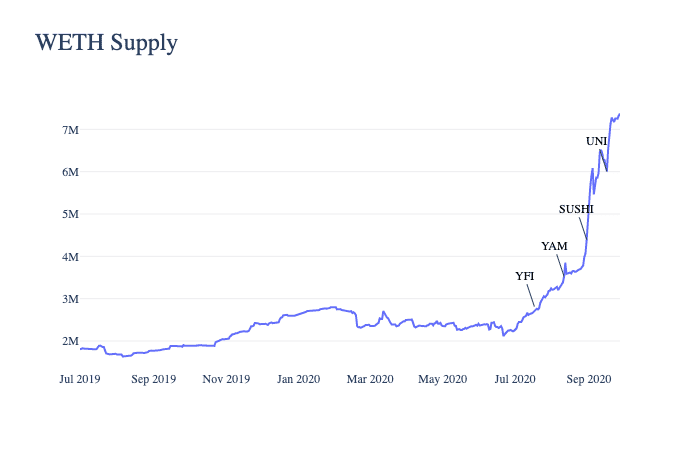
Task: Select the YFI annotation label
Action: coord(525,276)
